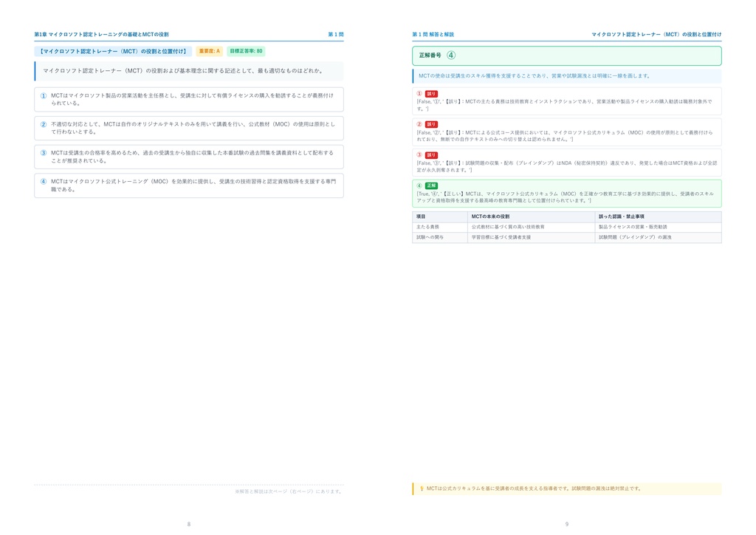Click the circled ① marker of the first answer choice on page 8
The image size is (756, 535).
tap(44, 95)
